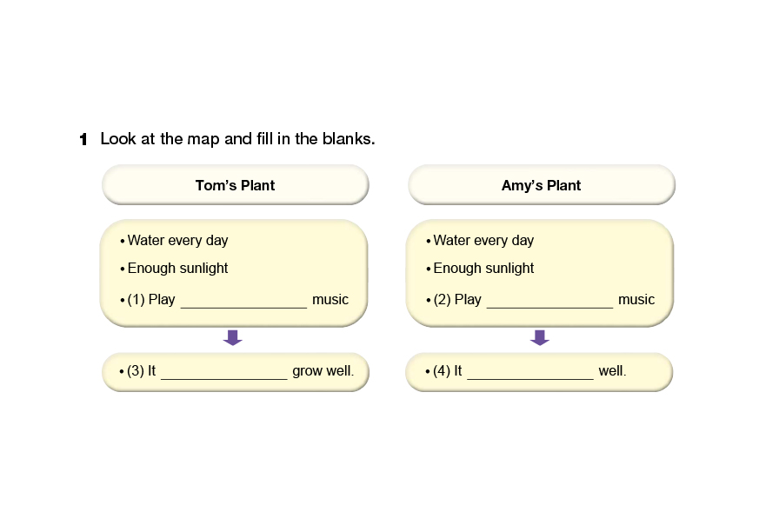Click the "(4) It" label
Image resolution: width=759 pixels, height=532 pixels.
pyautogui.click(x=447, y=371)
